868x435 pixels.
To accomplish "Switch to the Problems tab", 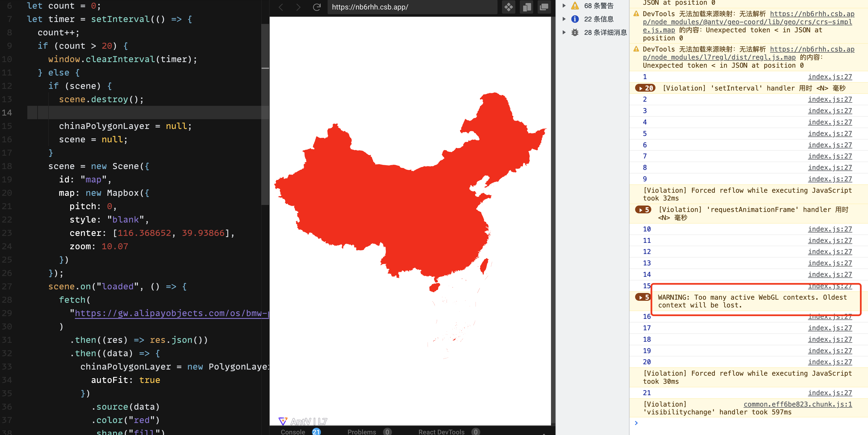I will (362, 432).
